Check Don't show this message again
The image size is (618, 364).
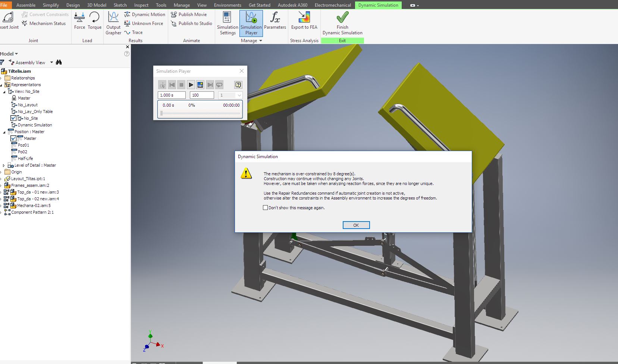(x=266, y=207)
